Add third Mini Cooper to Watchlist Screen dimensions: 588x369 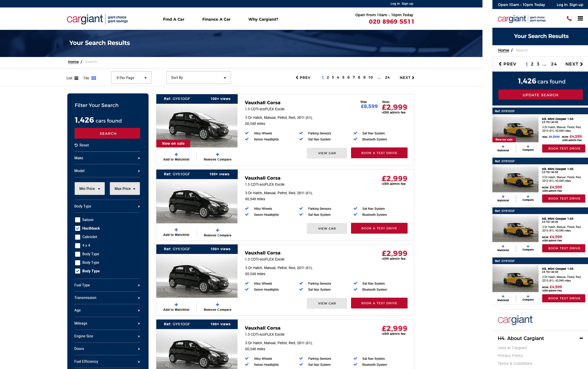503,248
